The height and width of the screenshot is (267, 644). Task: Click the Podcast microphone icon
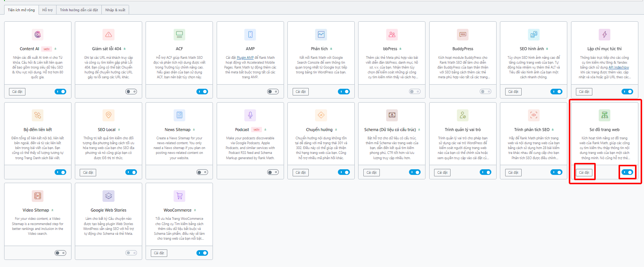(x=250, y=115)
